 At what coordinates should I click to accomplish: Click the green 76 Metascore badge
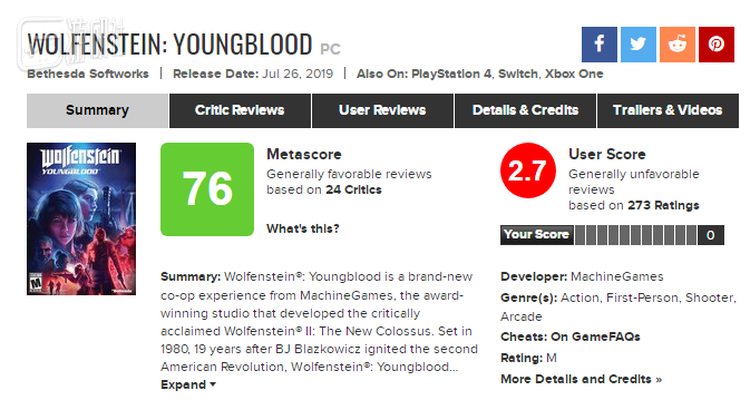(207, 189)
